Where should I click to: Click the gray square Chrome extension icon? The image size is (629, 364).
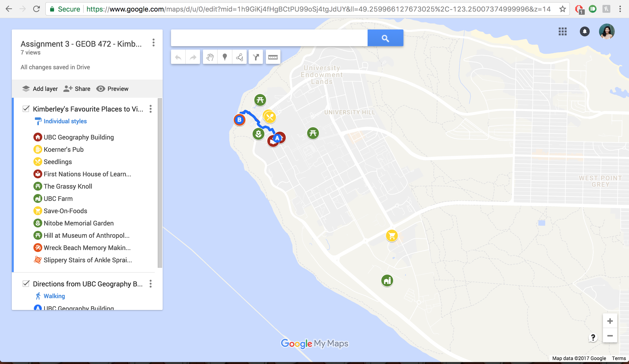[x=606, y=9]
